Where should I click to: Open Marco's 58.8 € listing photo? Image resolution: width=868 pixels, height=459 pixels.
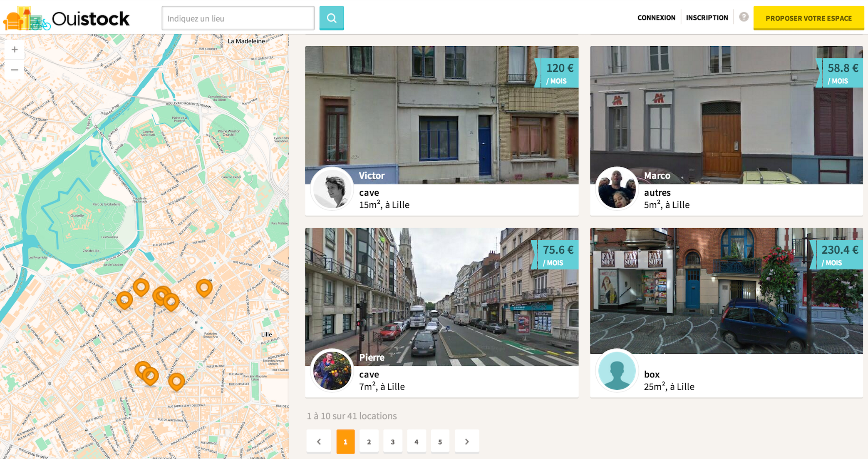point(726,115)
